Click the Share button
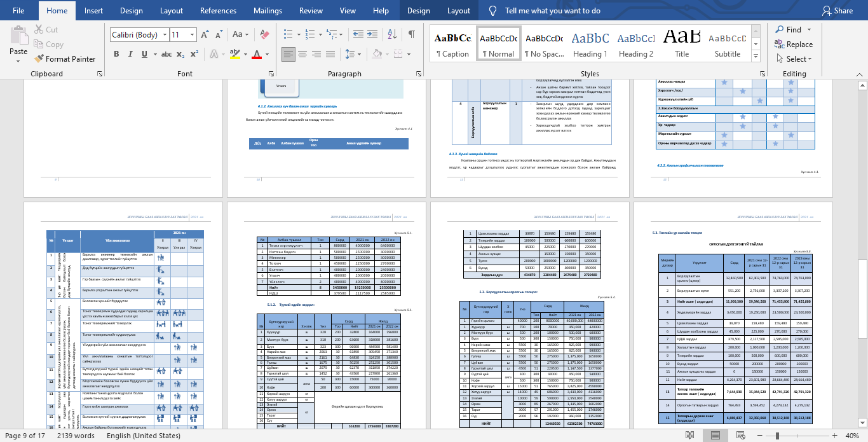This screenshot has height=442, width=868. pyautogui.click(x=837, y=11)
